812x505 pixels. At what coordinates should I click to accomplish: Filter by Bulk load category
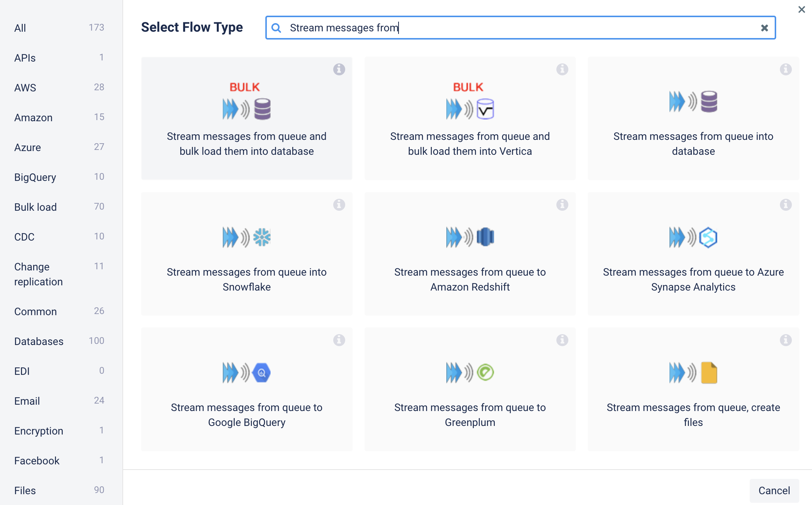(x=35, y=207)
